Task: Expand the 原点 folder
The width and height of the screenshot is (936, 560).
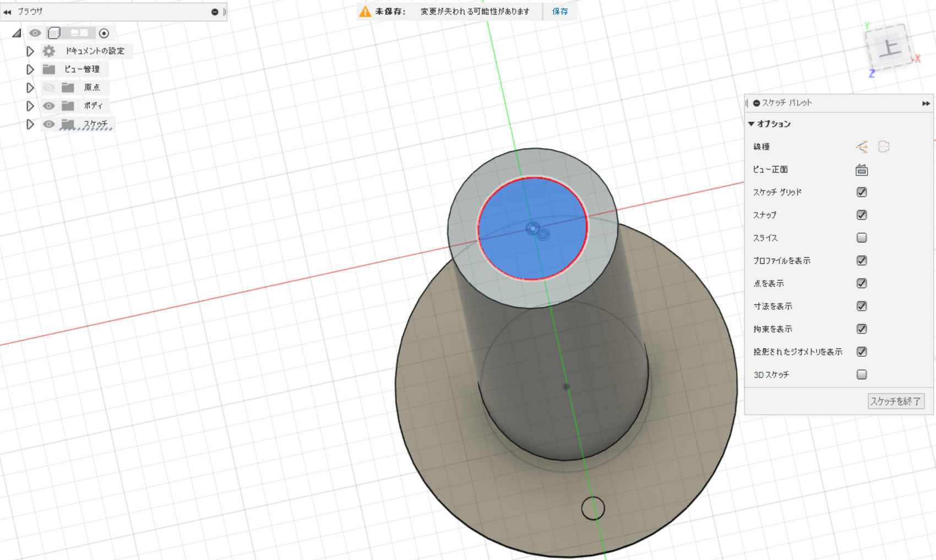Action: click(30, 88)
